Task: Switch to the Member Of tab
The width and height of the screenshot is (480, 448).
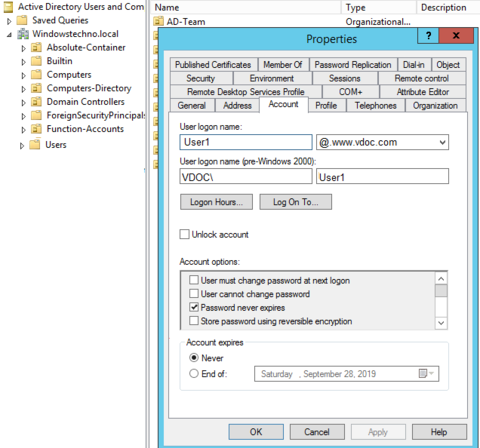Action: tap(283, 65)
